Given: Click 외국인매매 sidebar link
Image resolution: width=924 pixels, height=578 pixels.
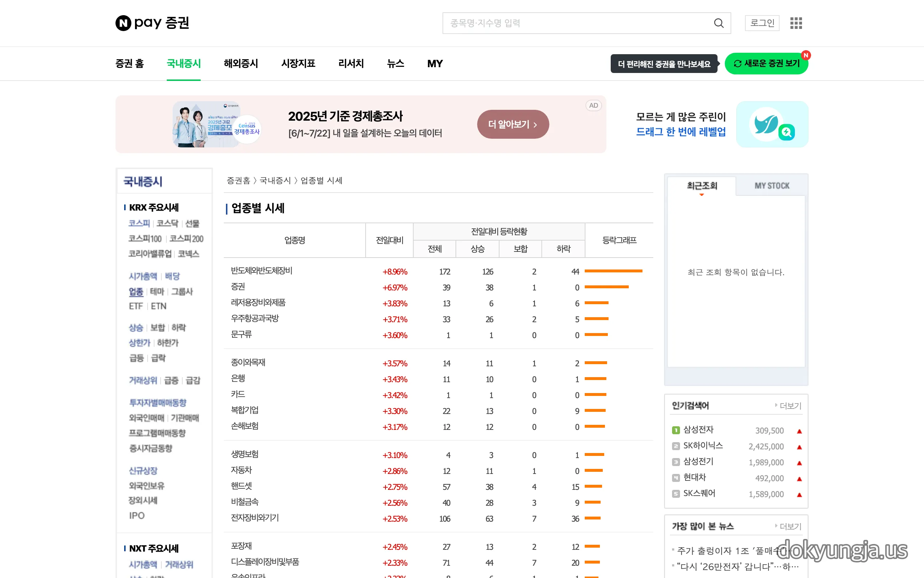Looking at the screenshot, I should [x=146, y=418].
